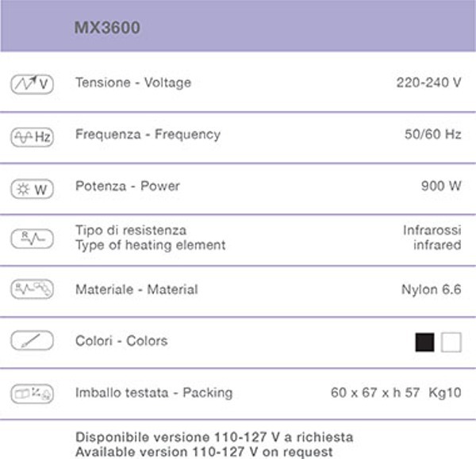476x459 pixels.
Task: Click the colors brush icon
Action: pyautogui.click(x=32, y=342)
